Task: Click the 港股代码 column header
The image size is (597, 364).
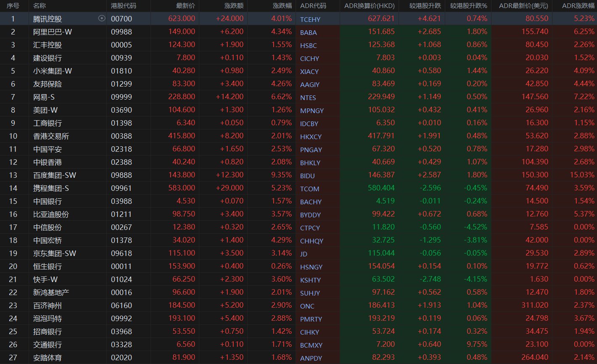Action: click(x=124, y=6)
